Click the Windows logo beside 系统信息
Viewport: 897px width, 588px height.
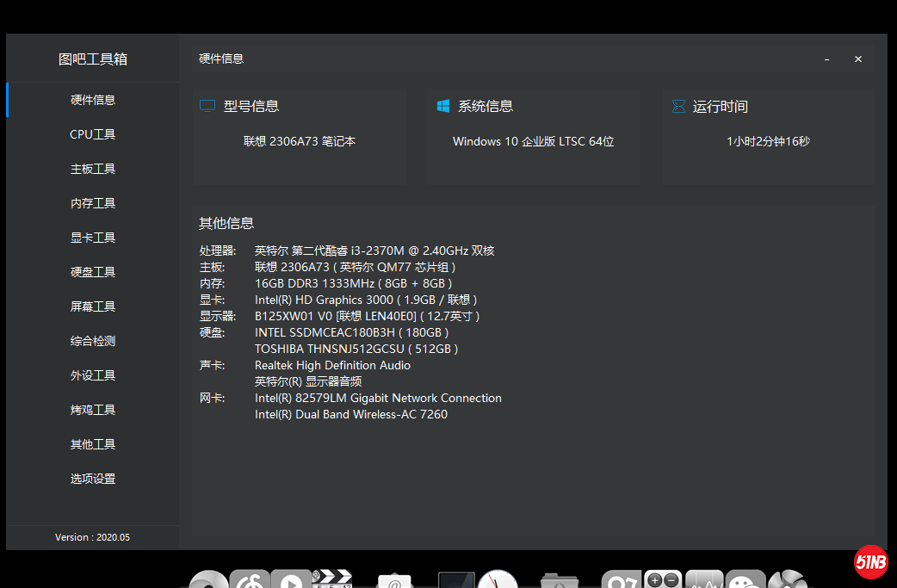point(443,106)
